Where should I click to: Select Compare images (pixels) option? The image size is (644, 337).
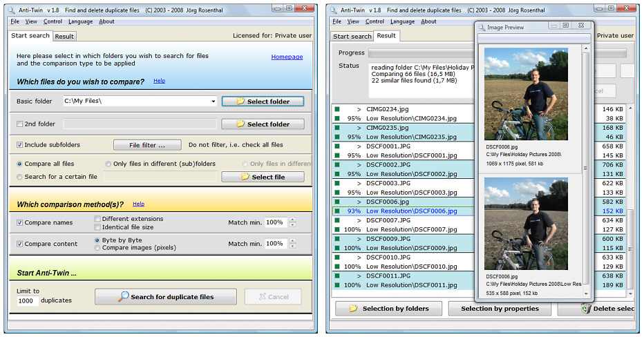(x=97, y=248)
